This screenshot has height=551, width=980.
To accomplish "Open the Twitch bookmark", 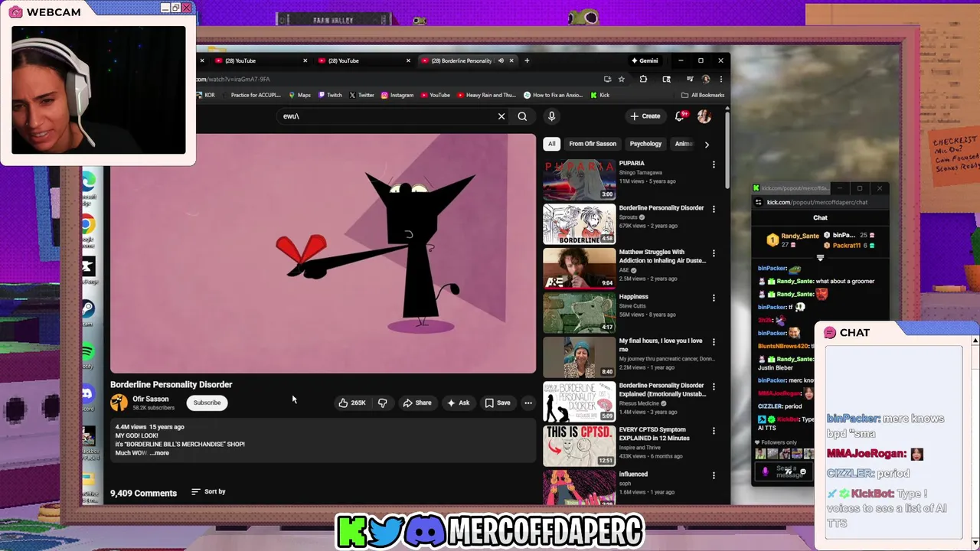I will 330,95.
